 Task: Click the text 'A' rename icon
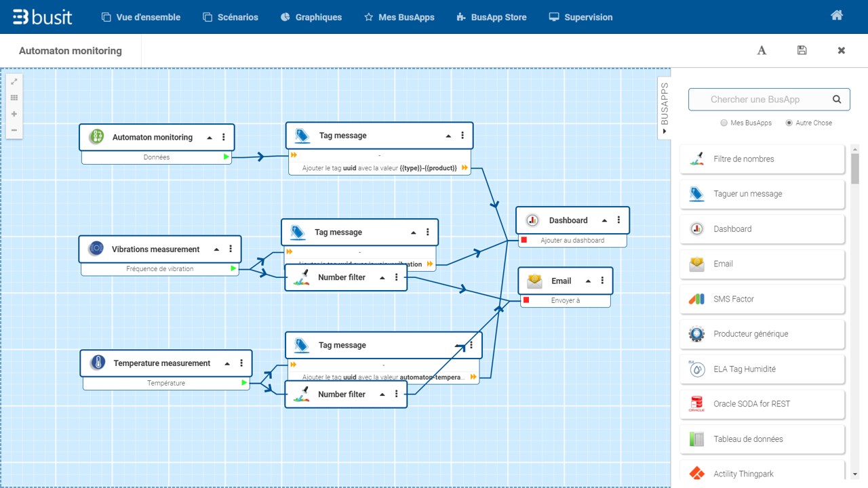[x=762, y=50]
